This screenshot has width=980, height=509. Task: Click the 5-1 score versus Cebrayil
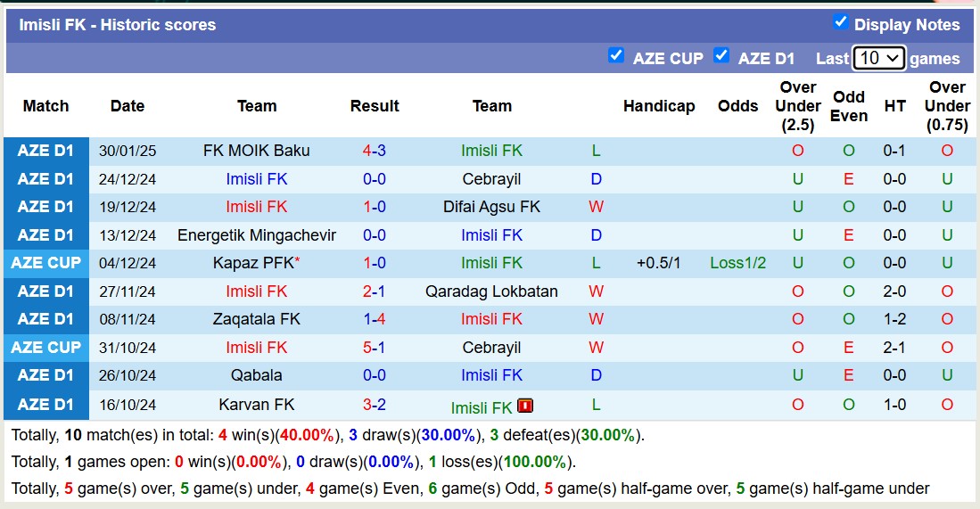click(x=375, y=348)
